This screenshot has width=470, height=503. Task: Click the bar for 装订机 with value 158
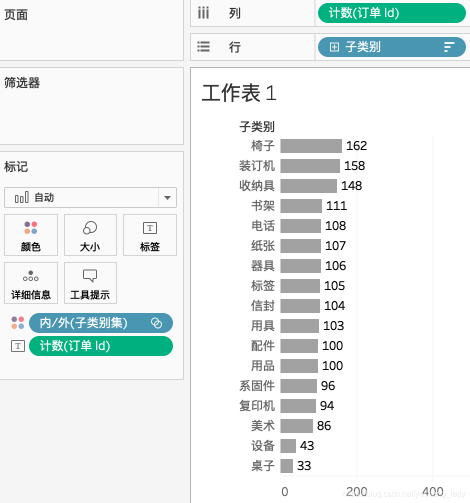(310, 166)
